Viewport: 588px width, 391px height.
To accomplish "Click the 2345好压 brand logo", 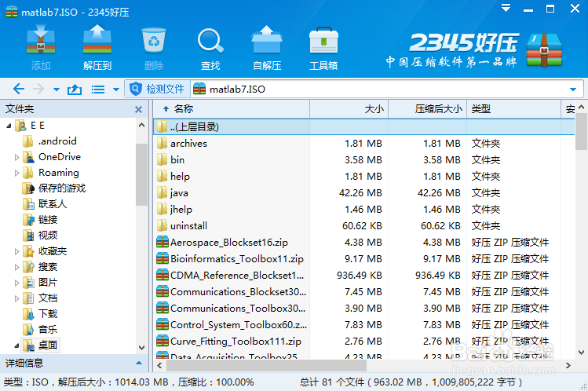I will (x=474, y=50).
